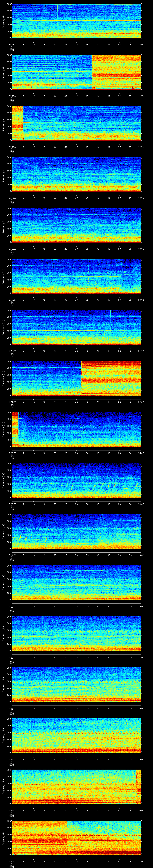Select the spectrogram panel starting at 6:28:00
This screenshot has height=868, width=153.
(x=76, y=736)
